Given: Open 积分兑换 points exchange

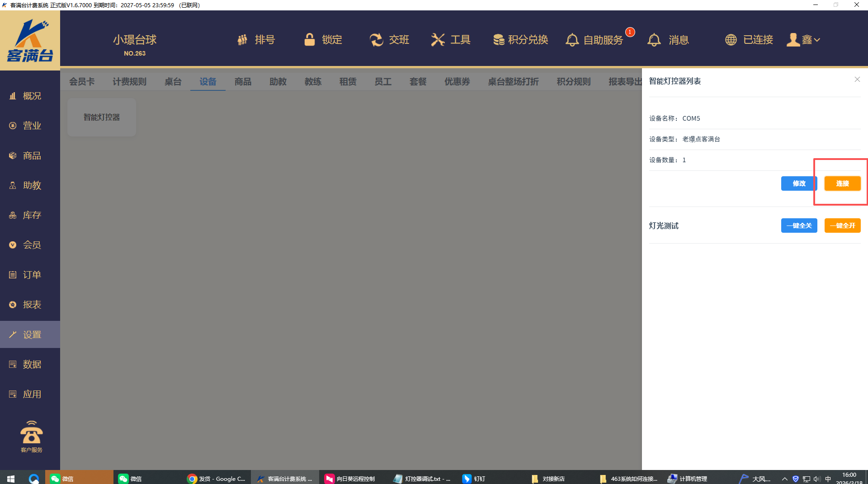Looking at the screenshot, I should [520, 40].
